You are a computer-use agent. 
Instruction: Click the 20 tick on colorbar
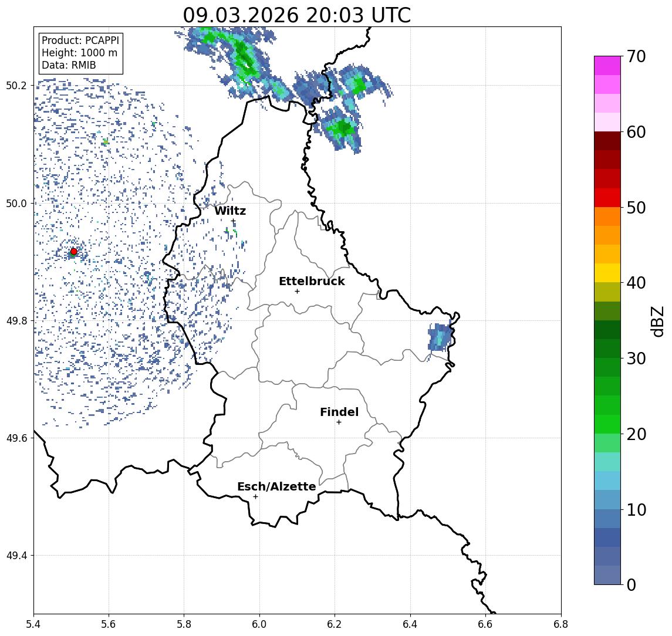click(636, 434)
